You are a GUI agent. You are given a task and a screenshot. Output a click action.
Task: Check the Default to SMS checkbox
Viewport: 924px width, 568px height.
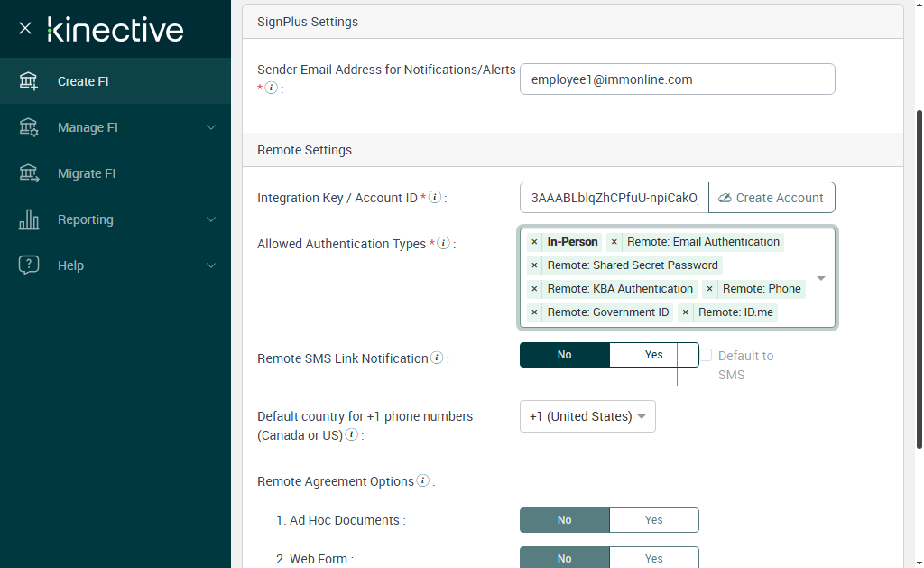[706, 355]
